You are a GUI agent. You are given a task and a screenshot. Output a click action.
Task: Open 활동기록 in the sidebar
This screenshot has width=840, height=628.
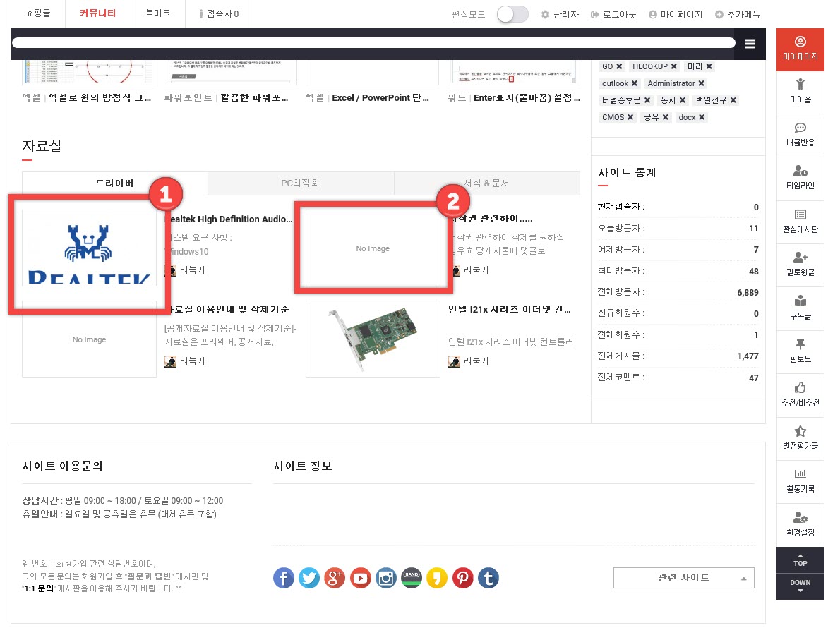(800, 482)
